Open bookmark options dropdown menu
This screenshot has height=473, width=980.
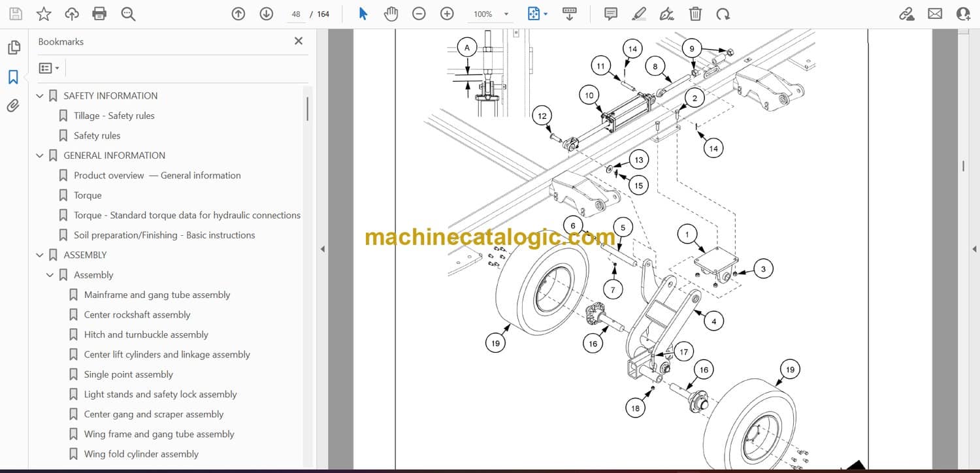(49, 68)
